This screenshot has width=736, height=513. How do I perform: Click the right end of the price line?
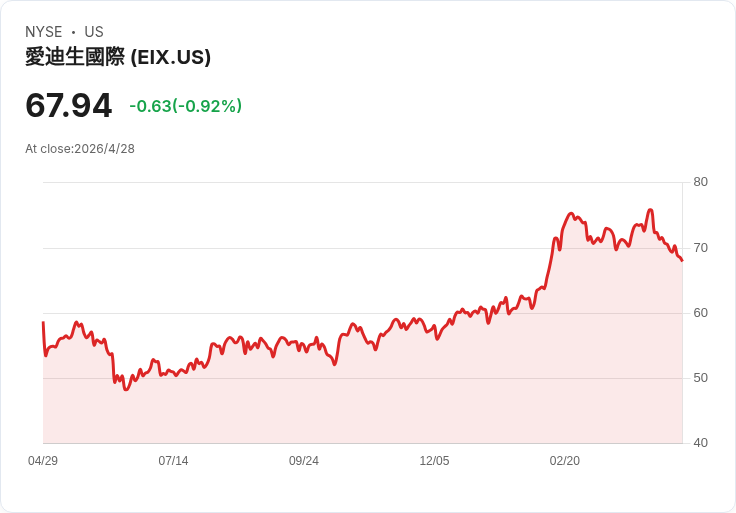(682, 261)
